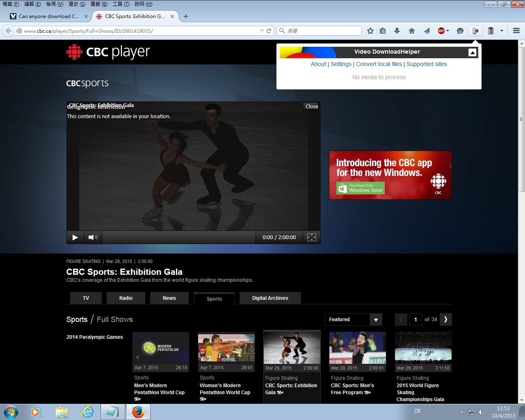Screen dimensions: 525x420
Task: Reload the page with the refresh icon
Action: 269,31
